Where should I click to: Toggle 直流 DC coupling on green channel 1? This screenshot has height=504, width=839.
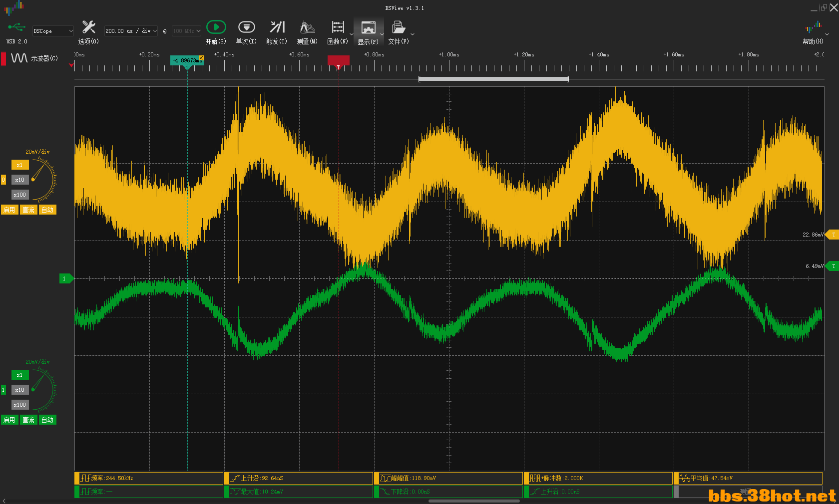[x=28, y=420]
